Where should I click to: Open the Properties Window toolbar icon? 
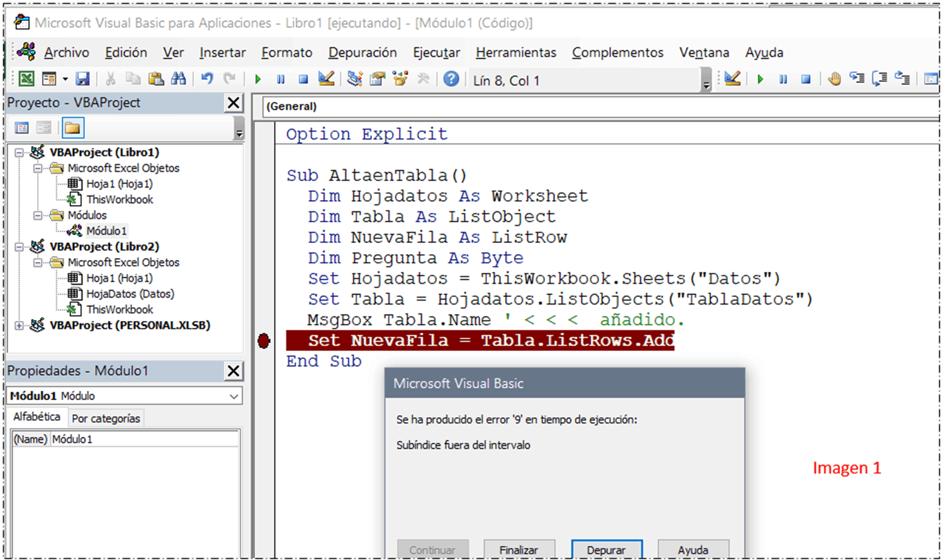coord(378,79)
